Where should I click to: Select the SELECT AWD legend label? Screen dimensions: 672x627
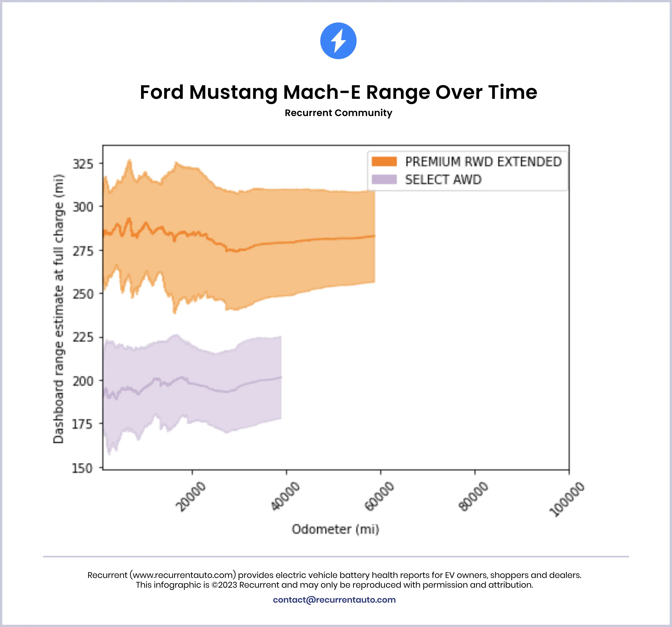coord(443,179)
